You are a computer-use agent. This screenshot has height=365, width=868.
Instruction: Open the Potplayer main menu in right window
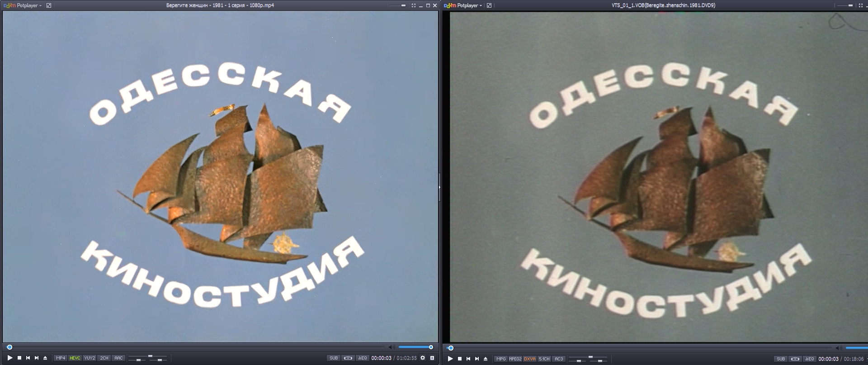(x=463, y=5)
